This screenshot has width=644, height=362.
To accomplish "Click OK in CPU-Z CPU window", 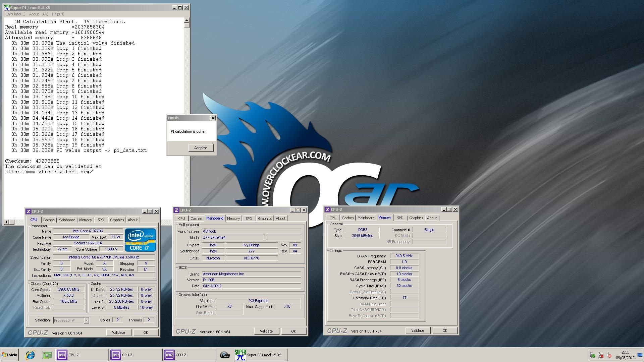I will point(146,333).
